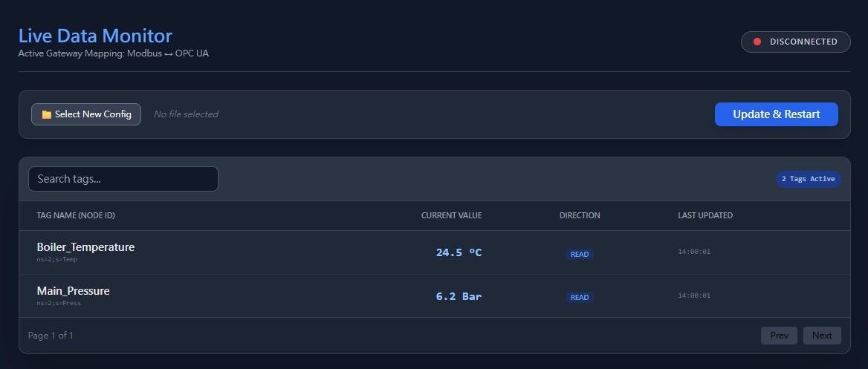Screen dimensions: 868x369
Task: Click the folder icon in Select New Config
Action: point(47,114)
